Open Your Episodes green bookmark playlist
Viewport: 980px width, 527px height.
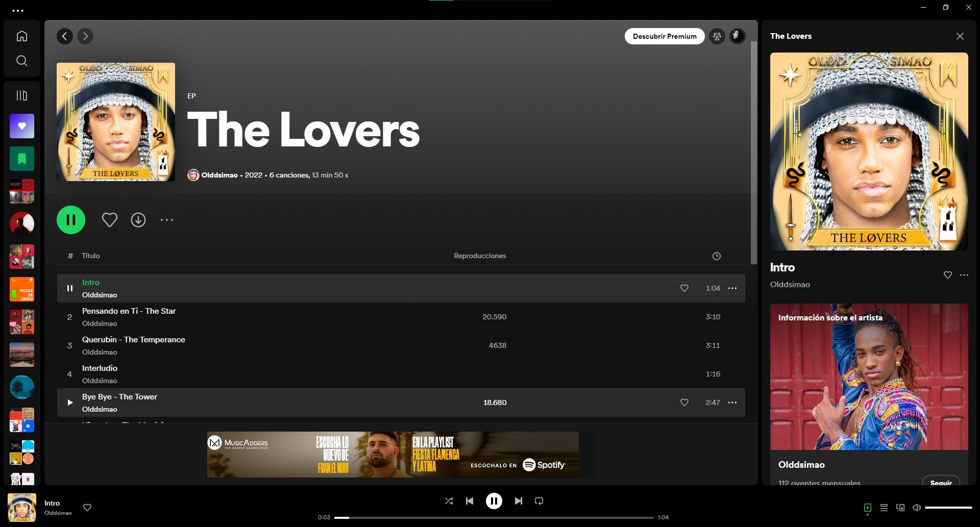pos(22,159)
